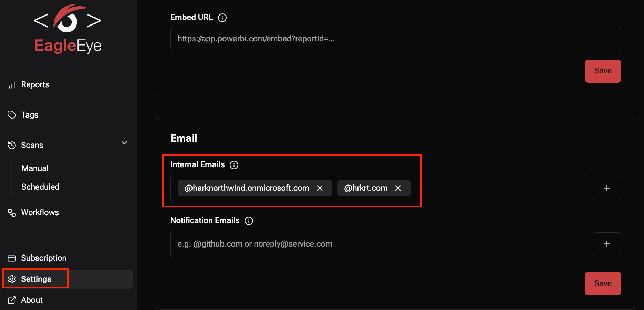Select Scheduled scans submenu item

[x=40, y=187]
